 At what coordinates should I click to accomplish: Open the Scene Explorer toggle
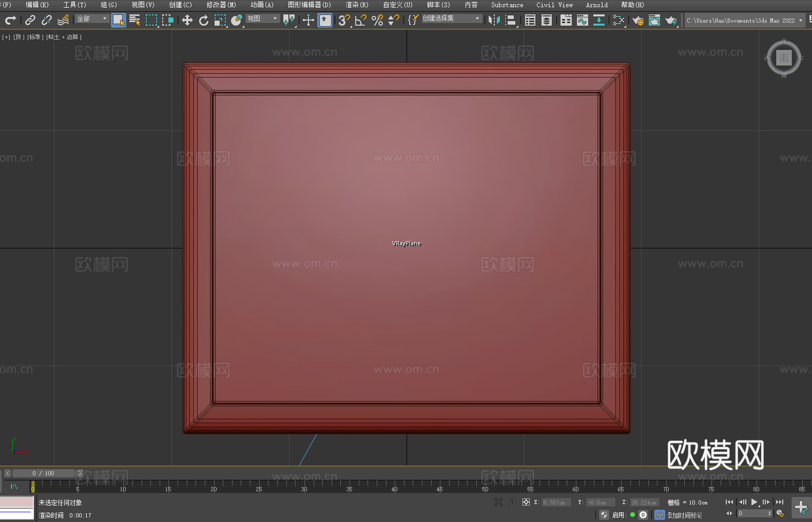pyautogui.click(x=530, y=20)
